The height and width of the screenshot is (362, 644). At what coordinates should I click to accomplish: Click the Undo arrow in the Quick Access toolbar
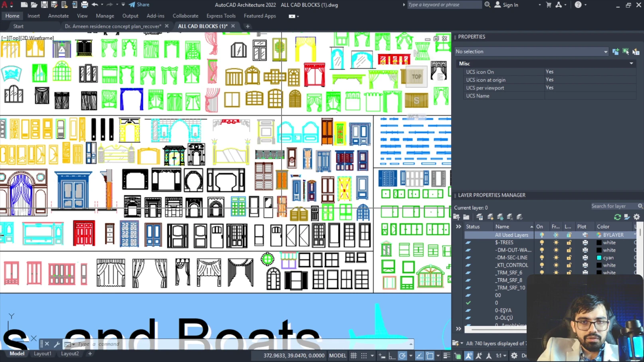[95, 5]
